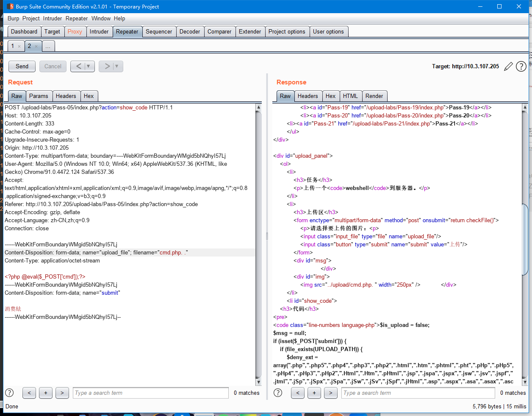Edit target with pencil icon

[508, 66]
